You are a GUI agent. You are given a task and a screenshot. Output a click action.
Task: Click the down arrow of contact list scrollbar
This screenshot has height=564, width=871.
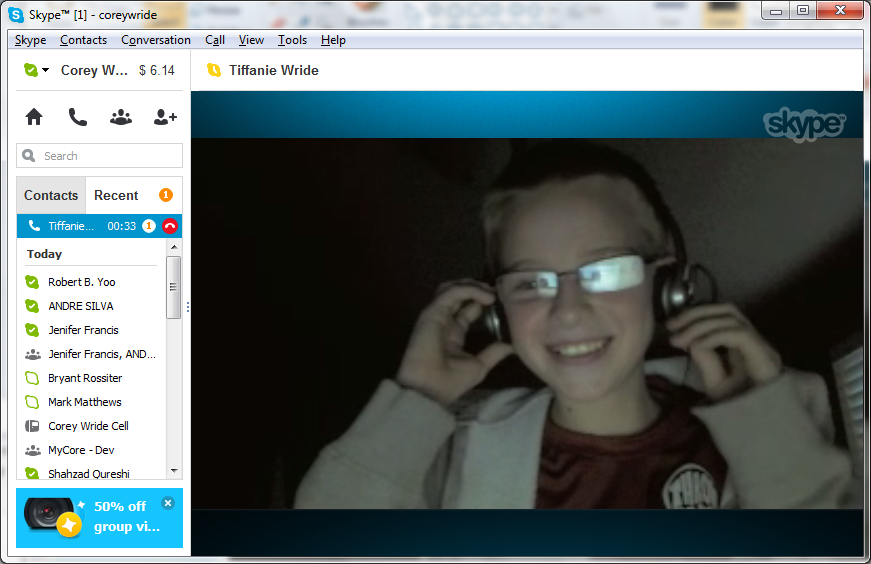(x=174, y=471)
